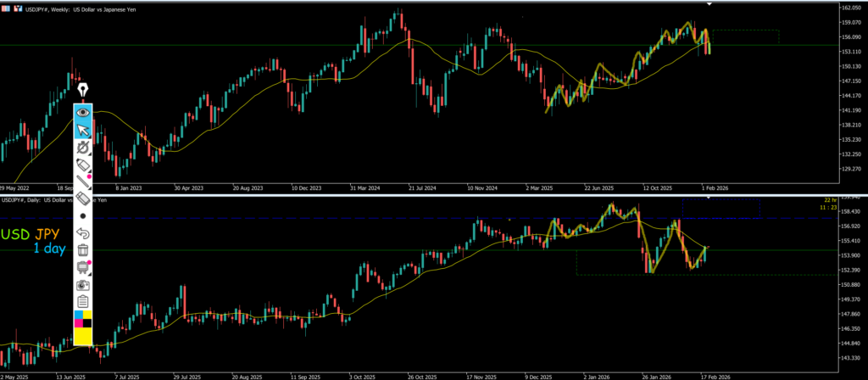The width and height of the screenshot is (868, 380).
Task: Take a screenshot with the camera icon
Action: pyautogui.click(x=83, y=285)
